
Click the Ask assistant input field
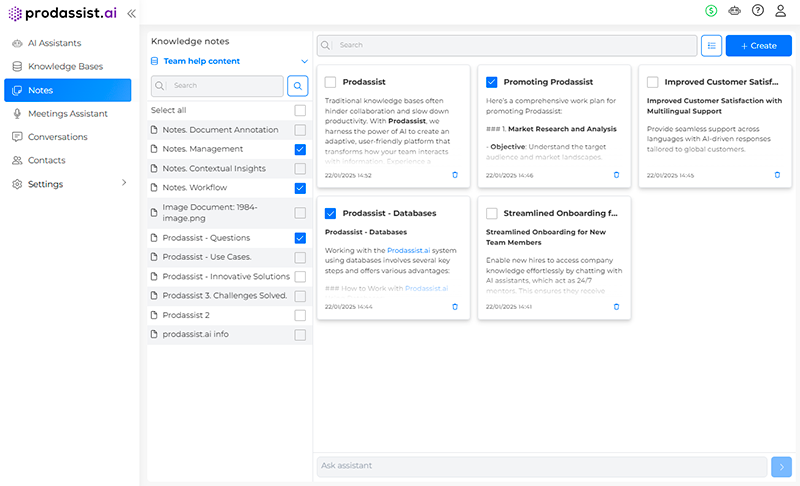pyautogui.click(x=540, y=466)
